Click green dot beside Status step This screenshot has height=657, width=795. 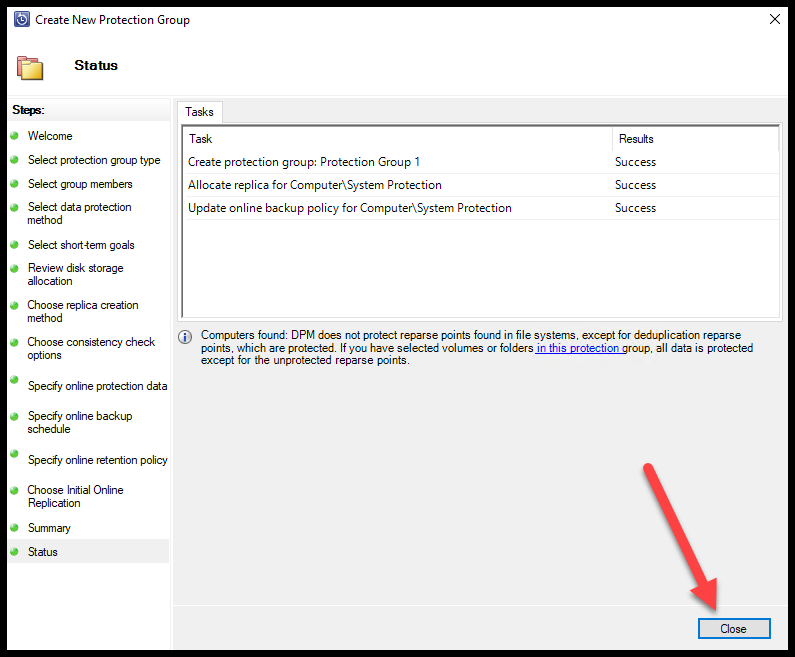point(14,551)
